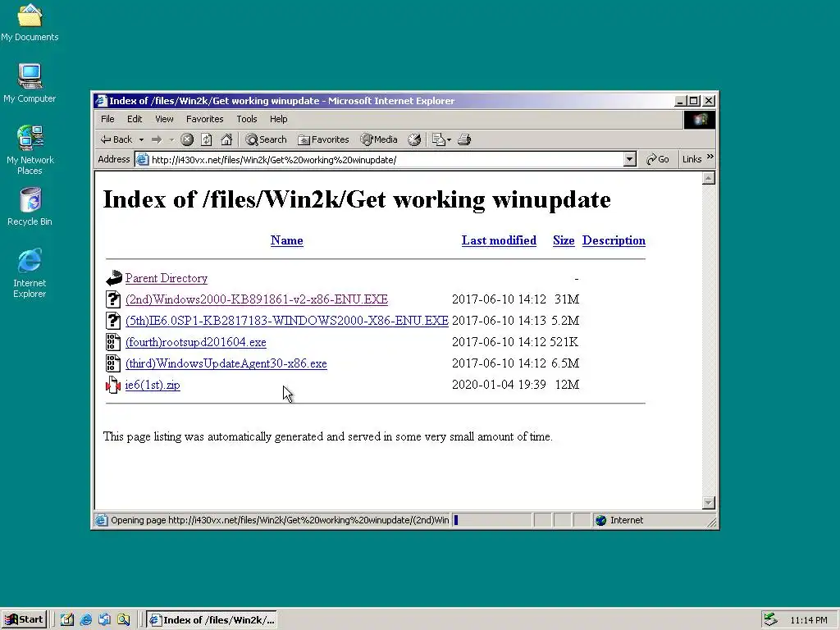Sort listing by Description column

614,240
